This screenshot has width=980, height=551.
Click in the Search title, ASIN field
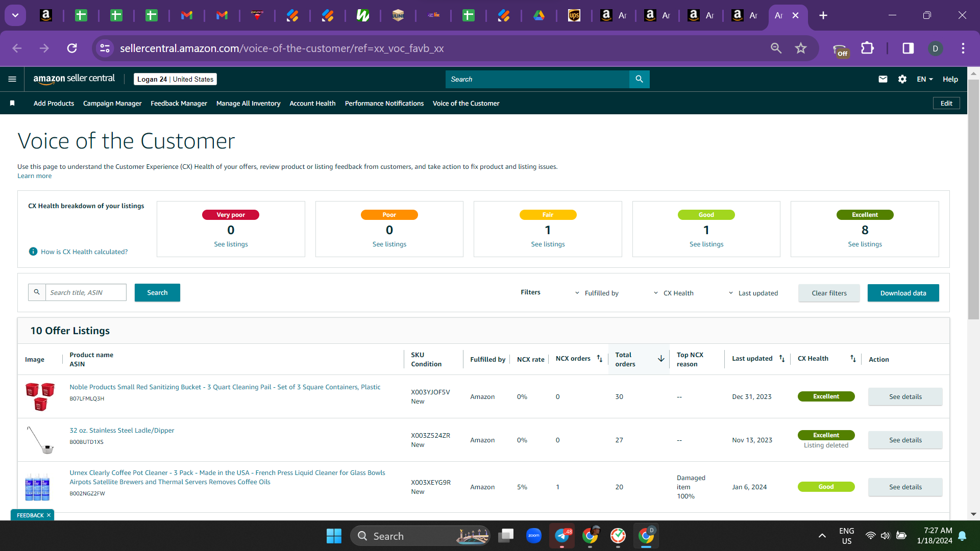click(86, 292)
